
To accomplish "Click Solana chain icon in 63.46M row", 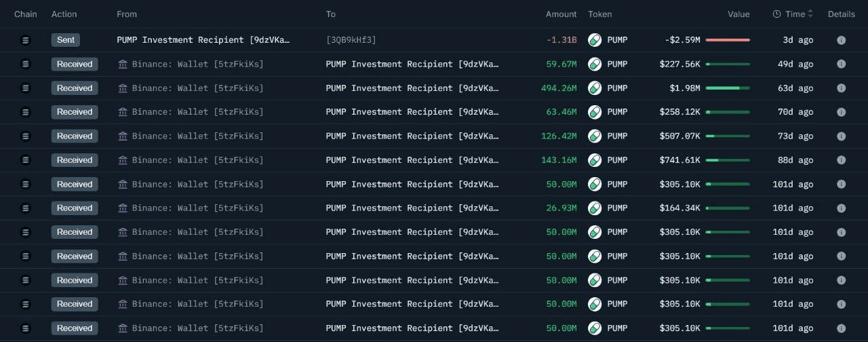I will [x=26, y=112].
